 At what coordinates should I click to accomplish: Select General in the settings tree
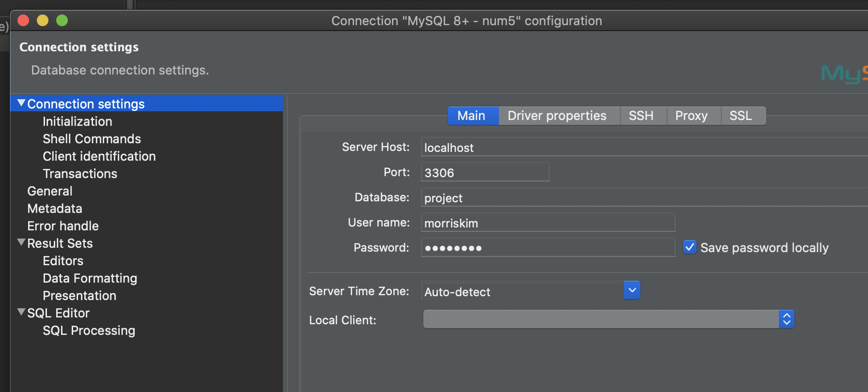[50, 191]
